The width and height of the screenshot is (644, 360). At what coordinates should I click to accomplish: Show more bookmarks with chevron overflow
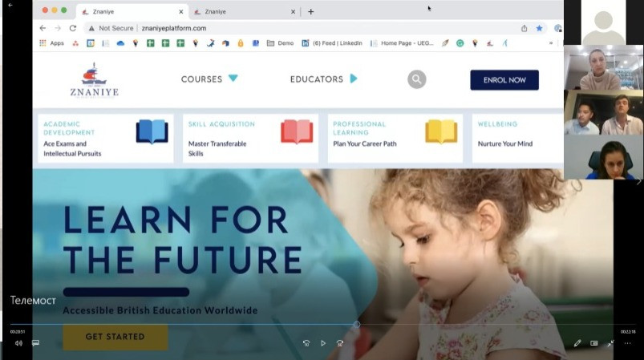551,43
